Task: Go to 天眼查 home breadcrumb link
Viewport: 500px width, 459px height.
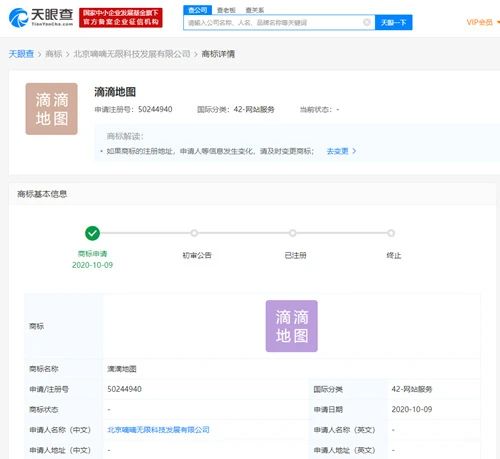Action: (x=21, y=54)
